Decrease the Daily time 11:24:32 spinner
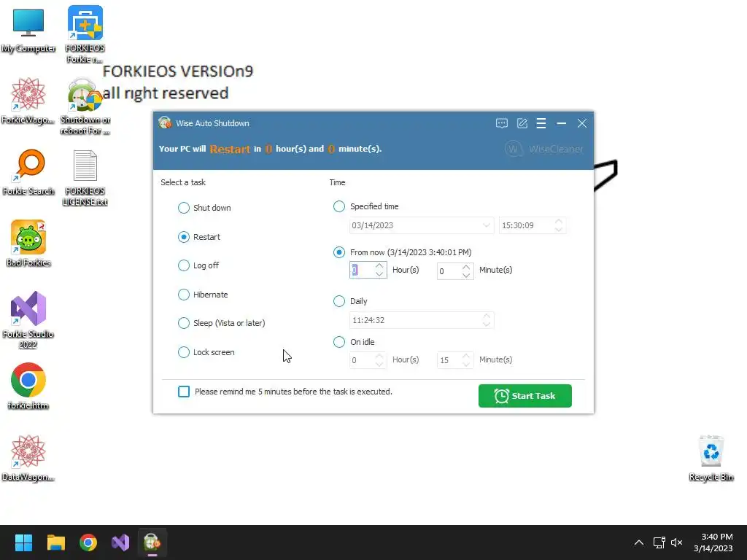Viewport: 747px width, 560px height. (487, 324)
